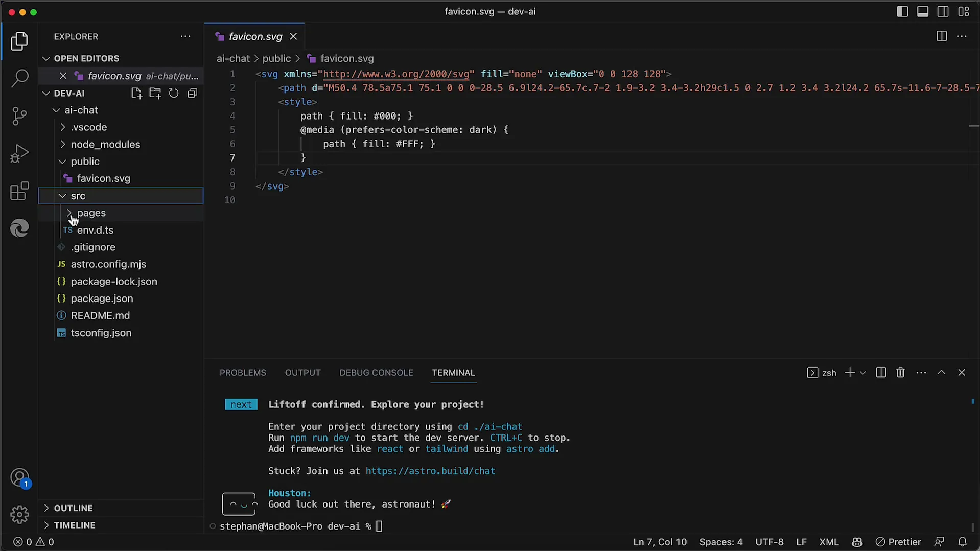Open the zsh terminal profile entry
980x551 pixels.
[x=822, y=373]
